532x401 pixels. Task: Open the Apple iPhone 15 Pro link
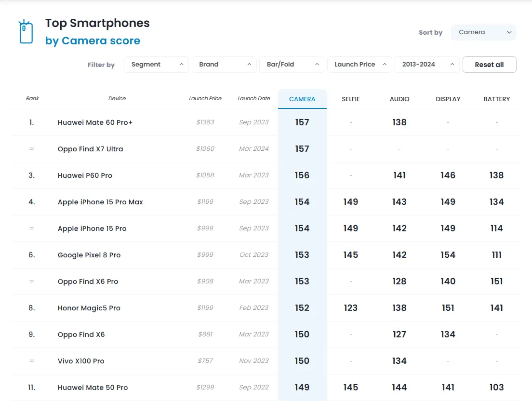point(92,228)
